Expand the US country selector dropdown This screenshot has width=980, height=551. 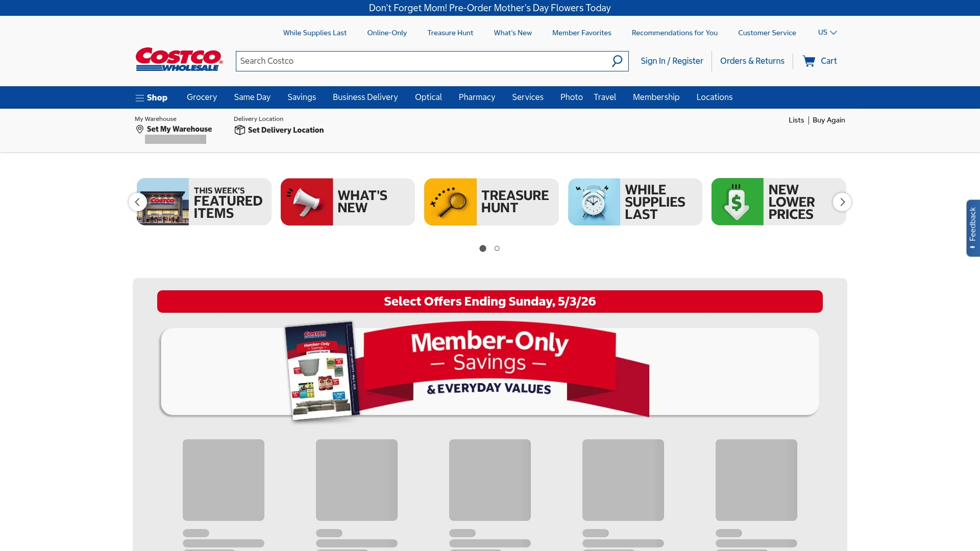click(x=827, y=33)
